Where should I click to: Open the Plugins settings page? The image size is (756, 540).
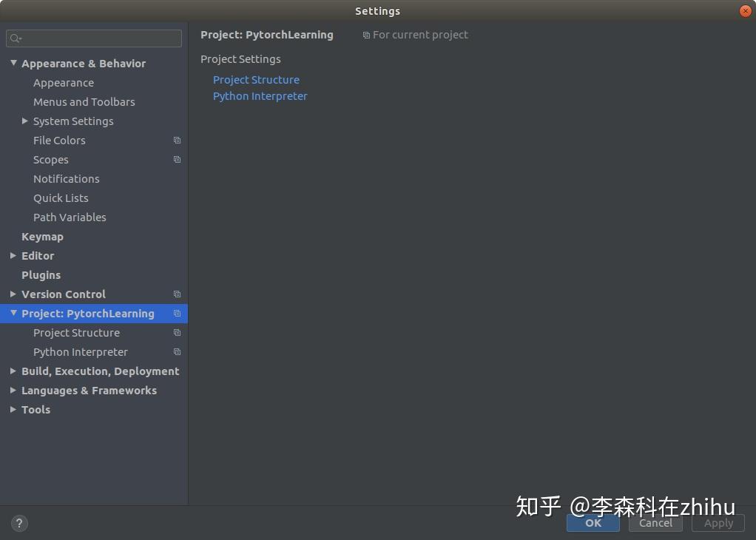(41, 274)
